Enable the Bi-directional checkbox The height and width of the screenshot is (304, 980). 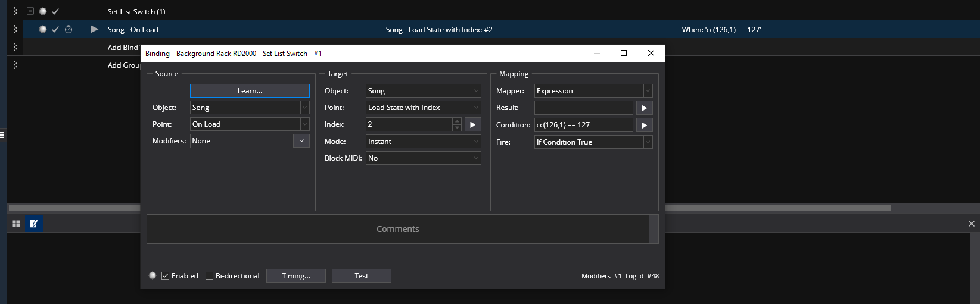point(209,276)
